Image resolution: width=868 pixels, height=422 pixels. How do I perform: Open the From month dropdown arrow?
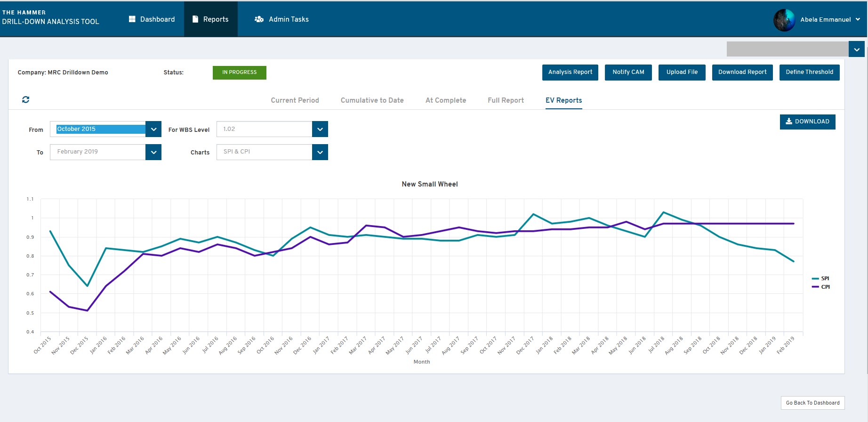153,129
